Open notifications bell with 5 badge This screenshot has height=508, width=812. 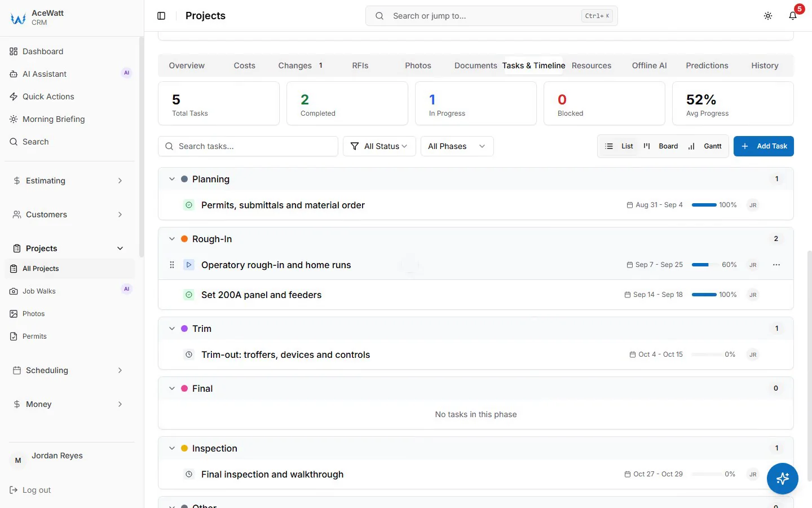pos(793,16)
